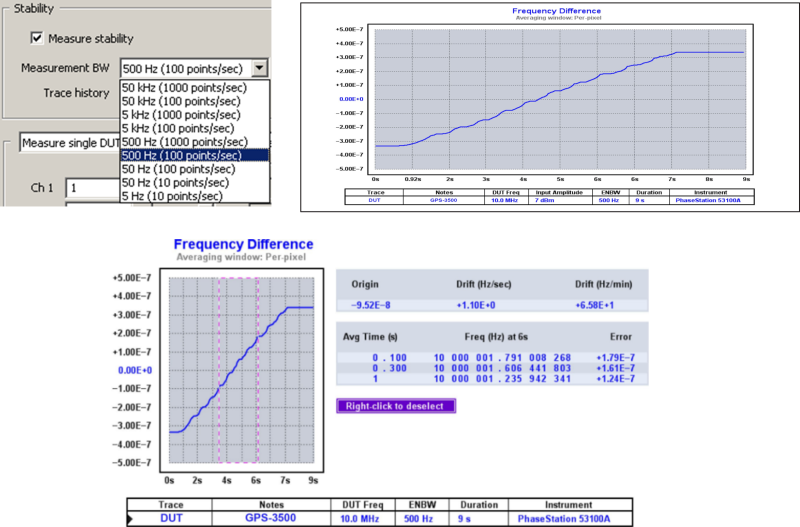Viewport: 800px width, 527px height.
Task: Click the Ch 1 input field
Action: tap(92, 188)
